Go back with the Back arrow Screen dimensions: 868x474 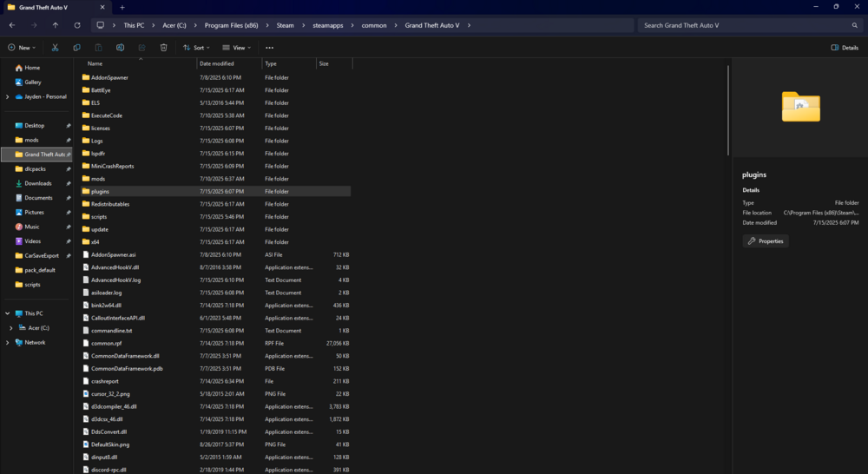click(12, 25)
